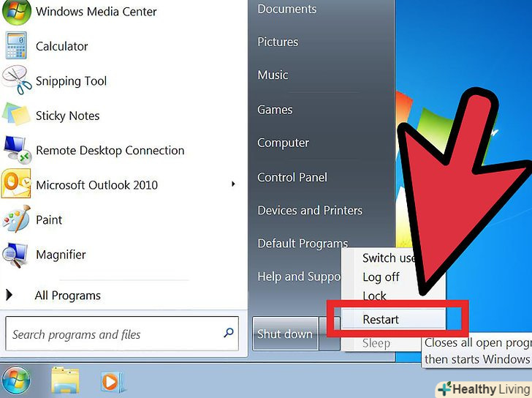Click the Sticky Notes program name
The height and width of the screenshot is (398, 532).
67,116
